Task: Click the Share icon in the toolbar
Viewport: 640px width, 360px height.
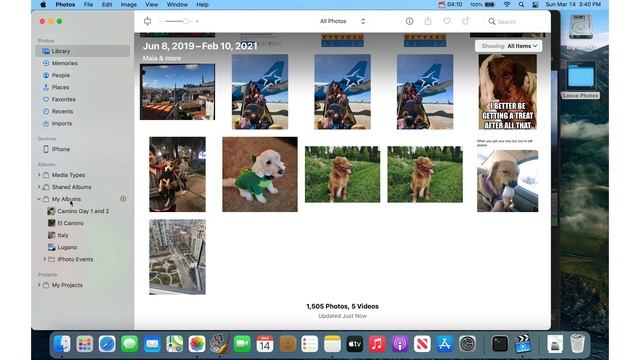Action: [428, 21]
